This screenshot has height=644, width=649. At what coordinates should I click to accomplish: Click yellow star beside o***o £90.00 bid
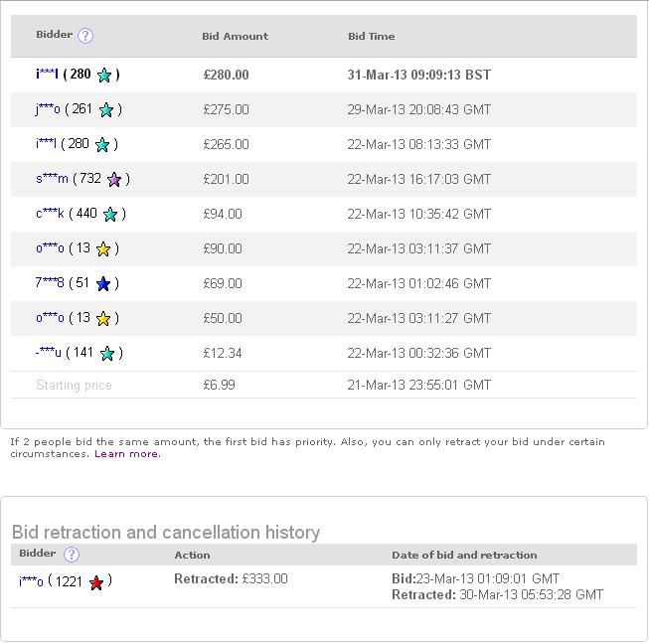pos(103,249)
